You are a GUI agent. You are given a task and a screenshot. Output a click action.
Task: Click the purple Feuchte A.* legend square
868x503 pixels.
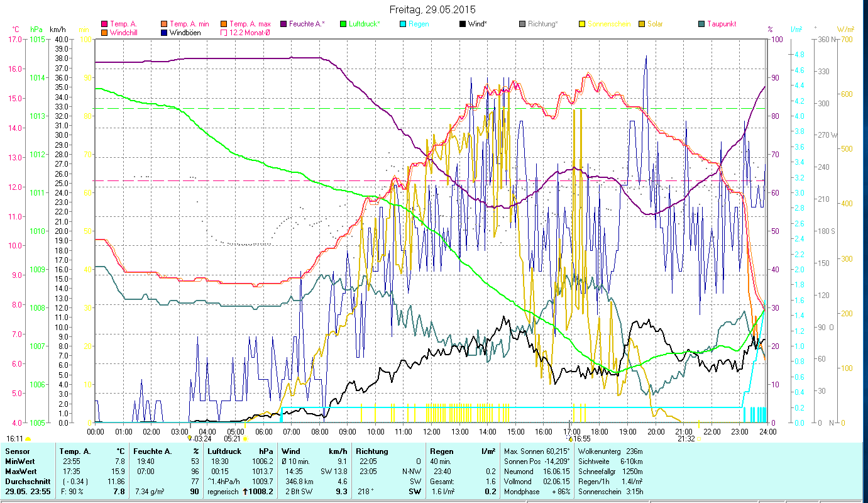pyautogui.click(x=283, y=24)
